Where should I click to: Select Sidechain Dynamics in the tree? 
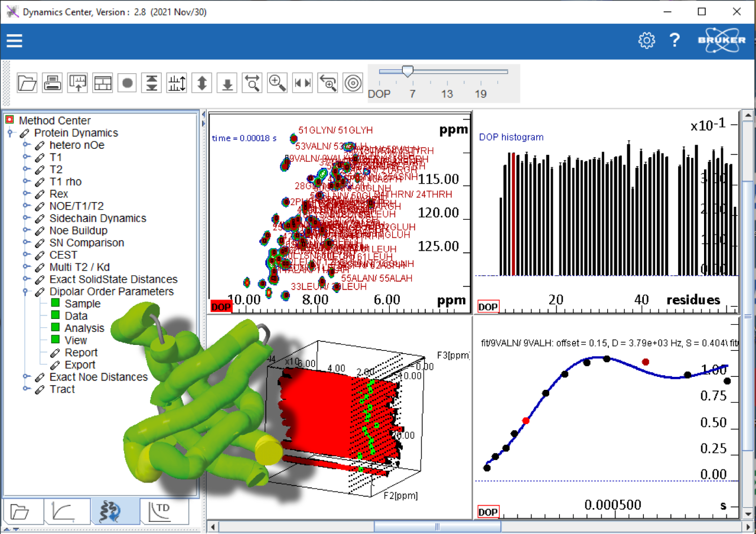pyautogui.click(x=97, y=218)
